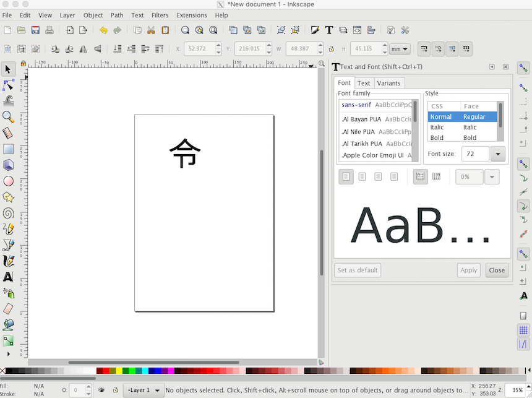532x398 pixels.
Task: Click the Font size input field
Action: [x=475, y=154]
